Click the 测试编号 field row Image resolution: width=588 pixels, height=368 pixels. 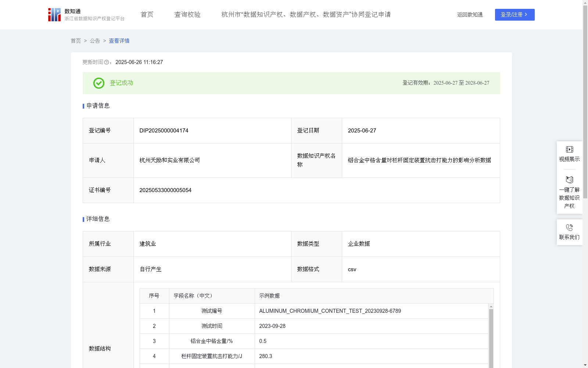point(314,311)
